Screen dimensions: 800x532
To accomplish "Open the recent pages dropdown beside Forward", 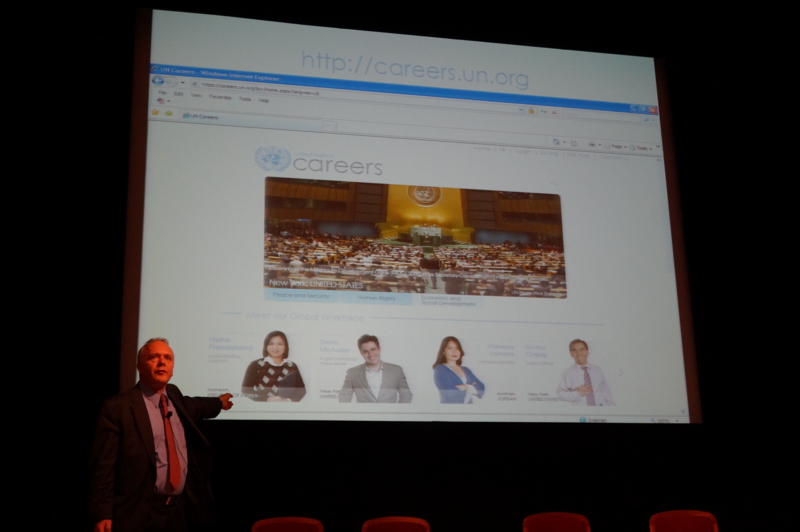I will (183, 83).
